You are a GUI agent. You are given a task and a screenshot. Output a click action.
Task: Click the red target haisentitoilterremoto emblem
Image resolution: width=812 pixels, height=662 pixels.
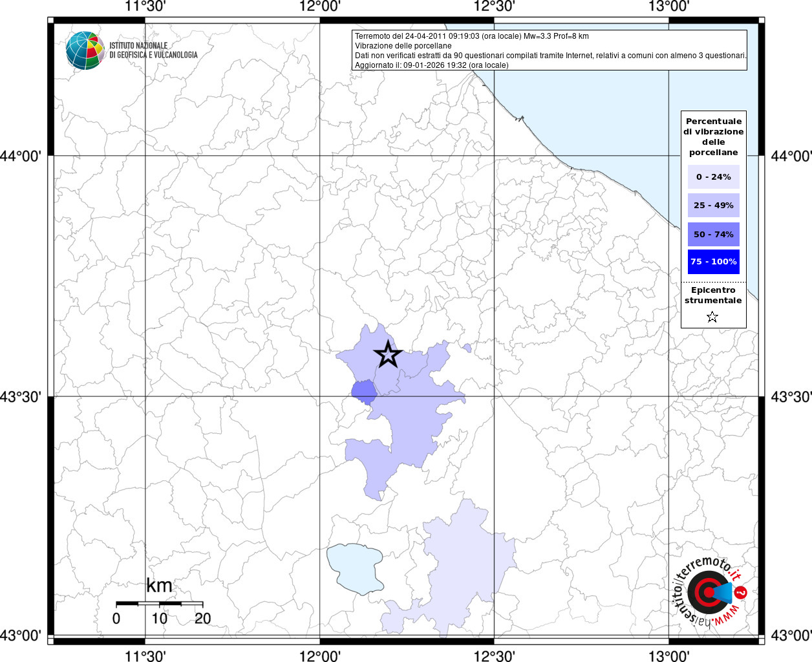[x=706, y=592]
